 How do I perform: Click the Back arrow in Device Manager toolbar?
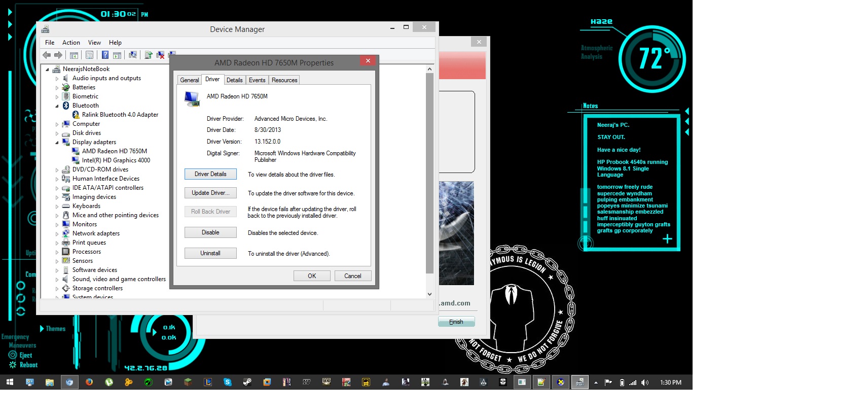(x=47, y=55)
